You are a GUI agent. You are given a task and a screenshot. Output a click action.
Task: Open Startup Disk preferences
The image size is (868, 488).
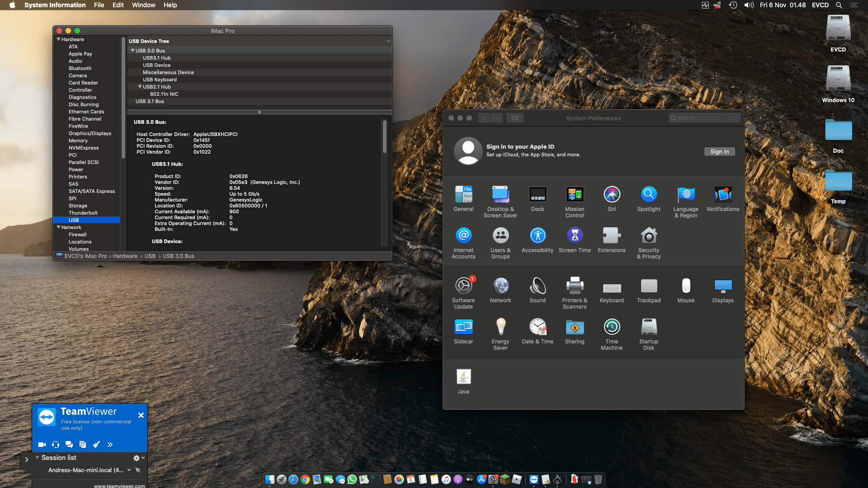(x=649, y=334)
